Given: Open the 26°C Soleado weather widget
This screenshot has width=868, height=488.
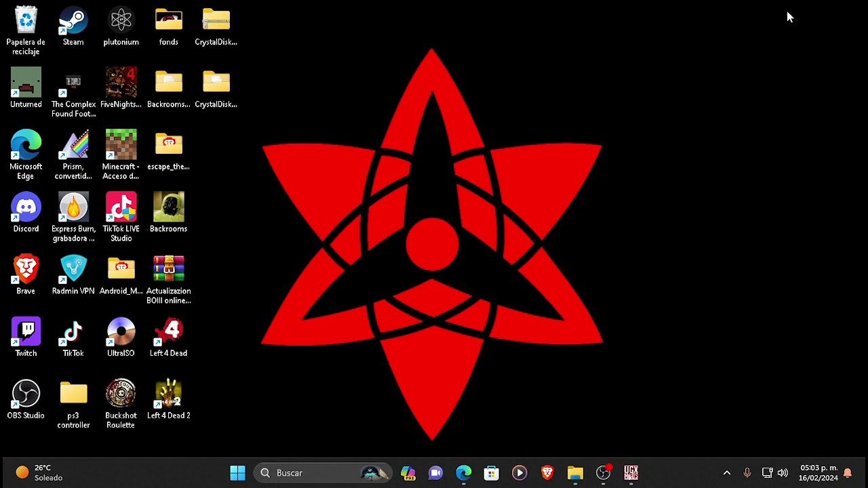Looking at the screenshot, I should [x=40, y=473].
